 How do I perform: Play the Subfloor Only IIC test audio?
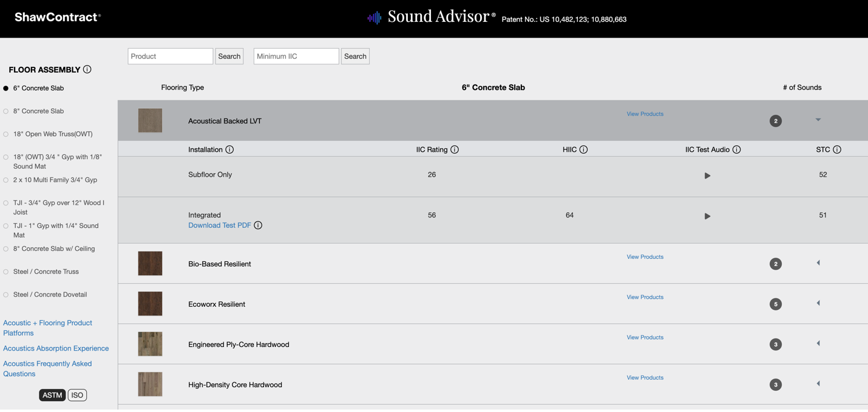click(x=707, y=176)
